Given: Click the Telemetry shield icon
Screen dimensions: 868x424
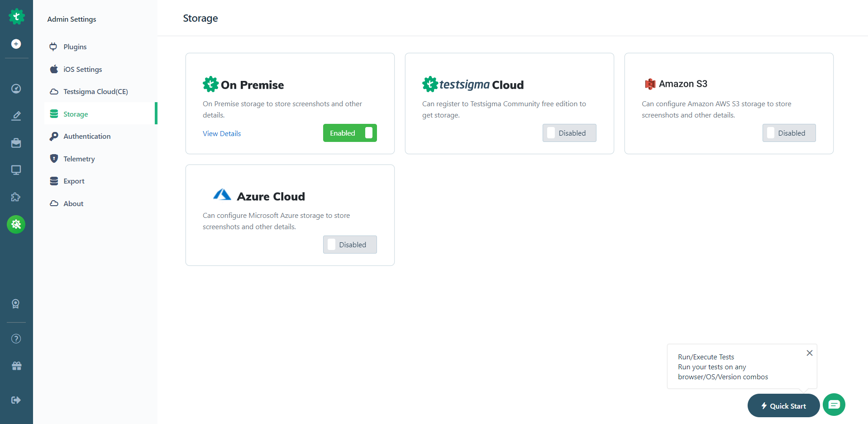Looking at the screenshot, I should pos(54,159).
